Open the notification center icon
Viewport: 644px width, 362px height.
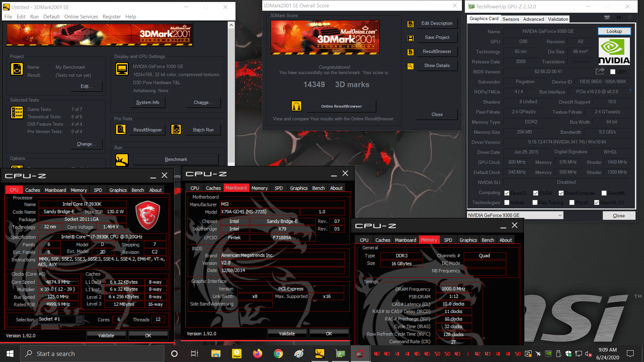tap(630, 354)
